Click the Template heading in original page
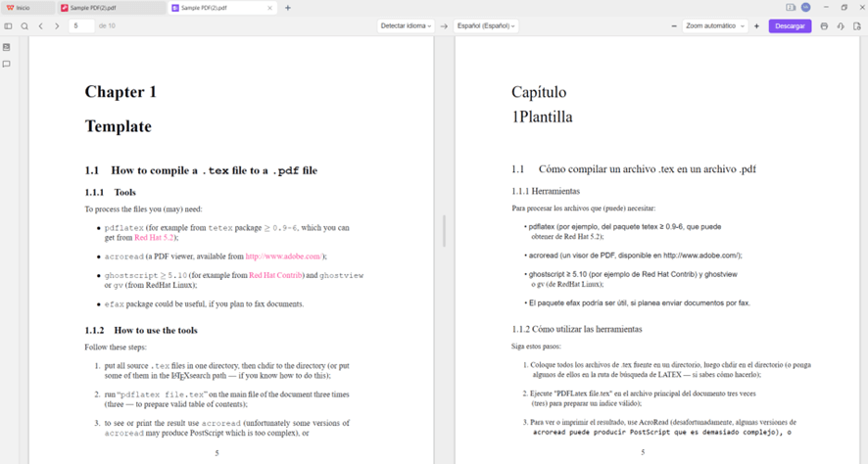The height and width of the screenshot is (464, 868). [118, 126]
